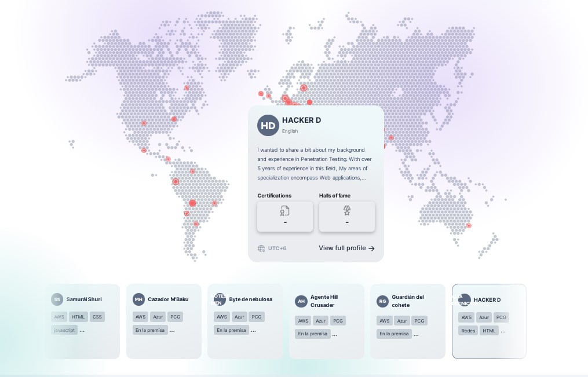
Task: Click the Halls of fame count box
Action: click(347, 217)
